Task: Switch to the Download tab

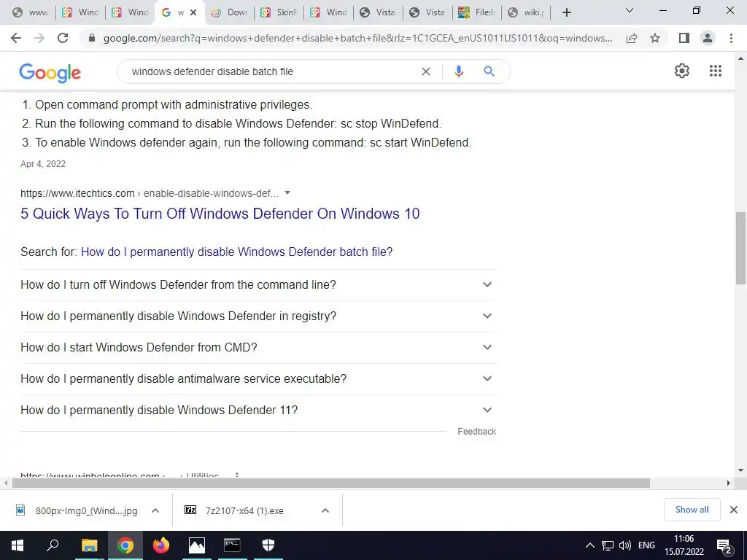Action: point(230,12)
